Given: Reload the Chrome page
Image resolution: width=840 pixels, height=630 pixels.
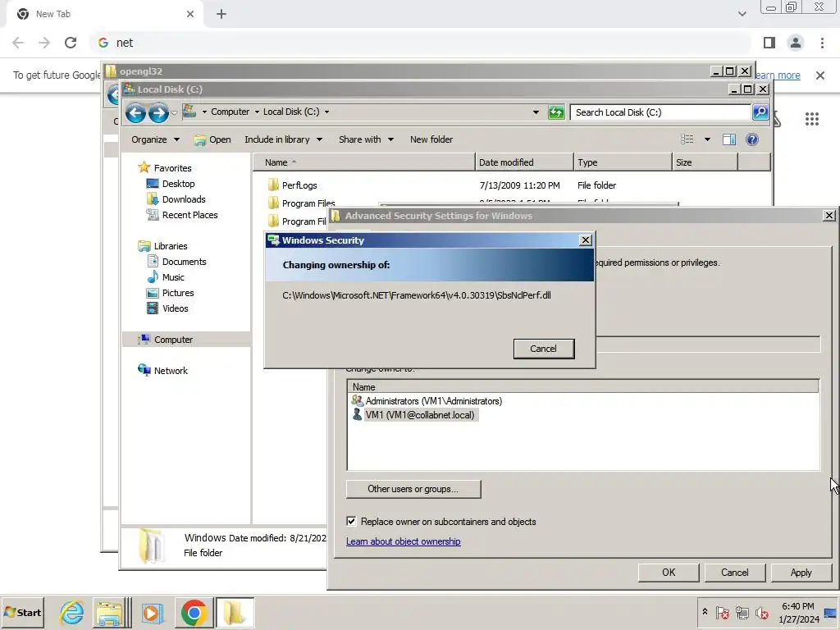Looking at the screenshot, I should tap(71, 43).
